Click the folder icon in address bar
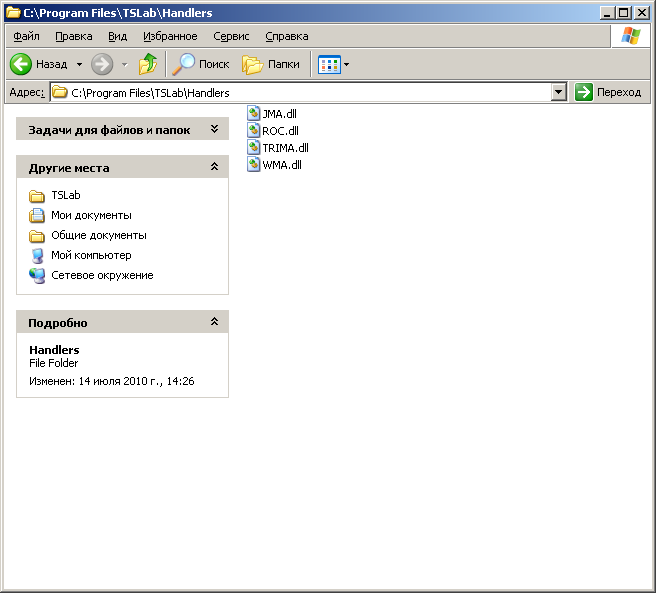Screen dimensions: 656x593 (x=60, y=92)
